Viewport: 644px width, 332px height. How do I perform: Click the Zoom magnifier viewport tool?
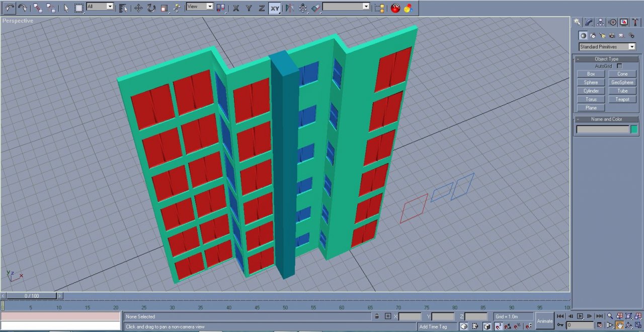pos(610,316)
